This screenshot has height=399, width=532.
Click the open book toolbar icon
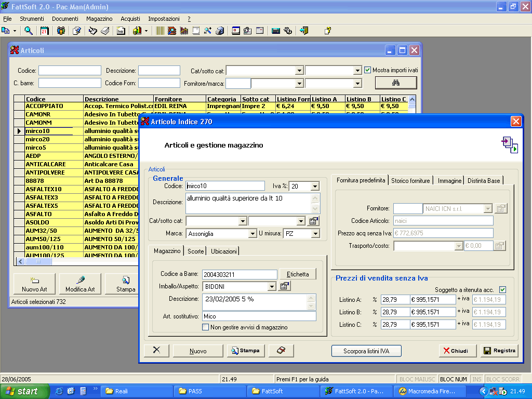tap(105, 31)
